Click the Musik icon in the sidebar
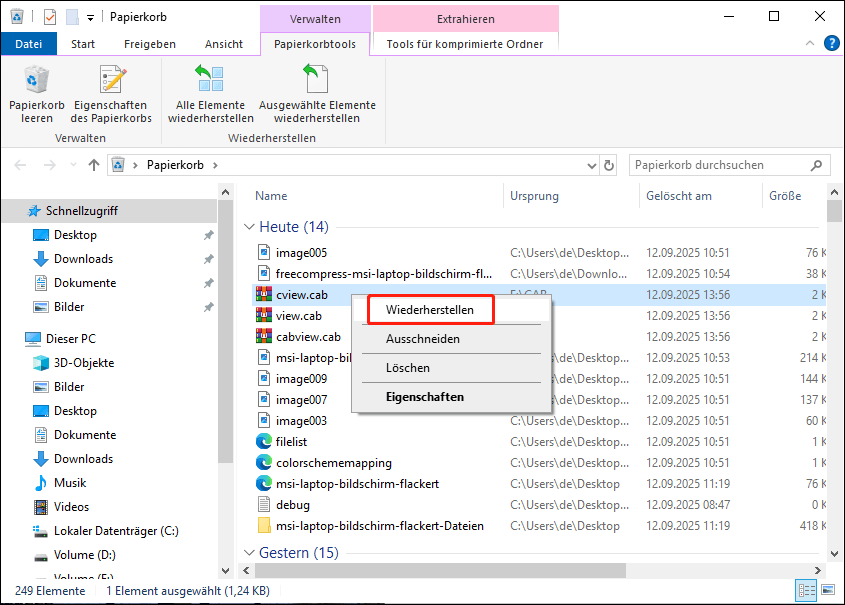Screen dimensions: 845x605 coord(41,483)
